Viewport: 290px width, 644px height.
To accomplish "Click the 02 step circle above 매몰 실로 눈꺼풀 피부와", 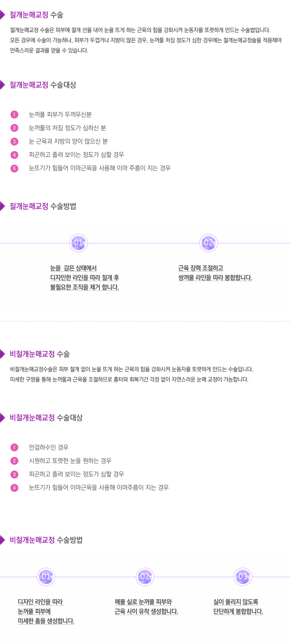I will [145, 576].
